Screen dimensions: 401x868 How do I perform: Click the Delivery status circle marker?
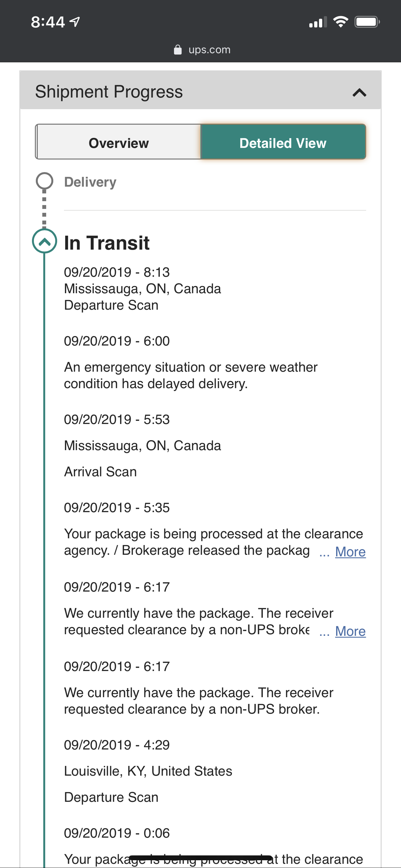45,181
